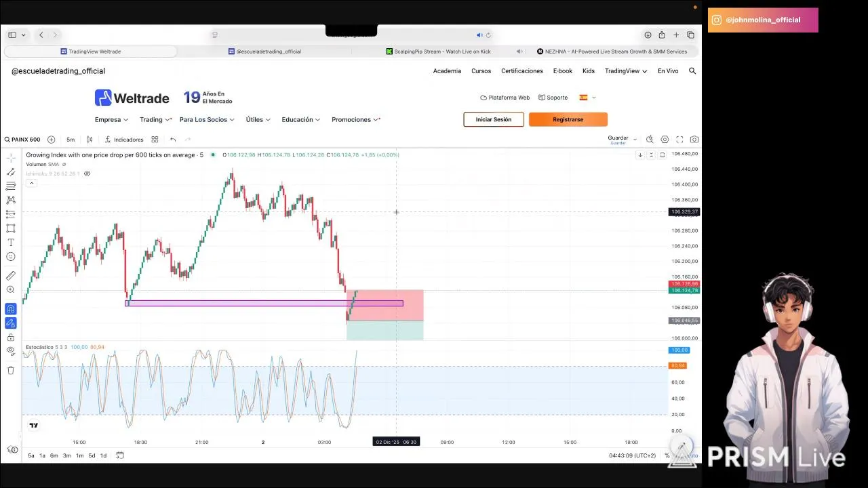Open the forecasting and measurement tools
Screen dimensions: 868x488
[x=11, y=214]
